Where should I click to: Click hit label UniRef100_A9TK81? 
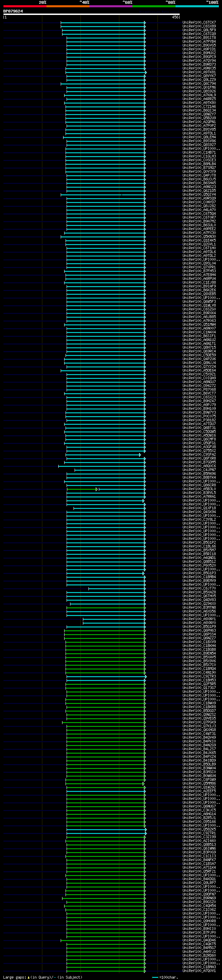[199, 72]
